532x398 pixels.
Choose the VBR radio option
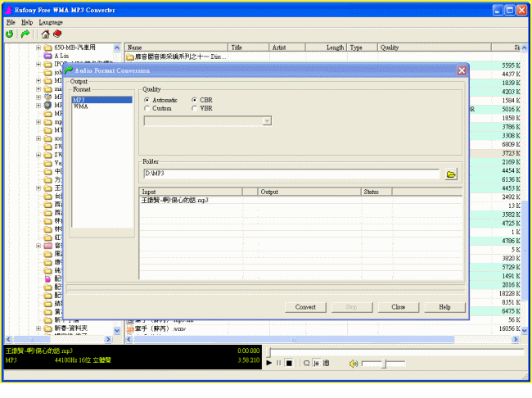(x=195, y=108)
